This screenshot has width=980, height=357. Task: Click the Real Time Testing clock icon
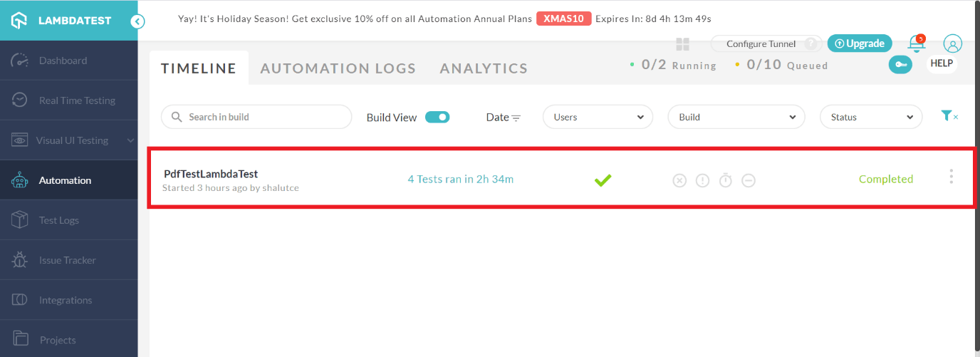point(20,100)
